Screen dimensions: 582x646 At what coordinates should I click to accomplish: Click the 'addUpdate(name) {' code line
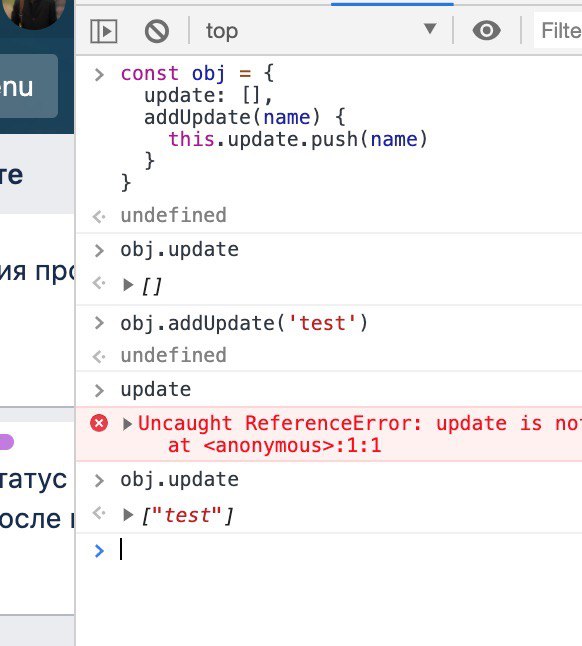(245, 117)
